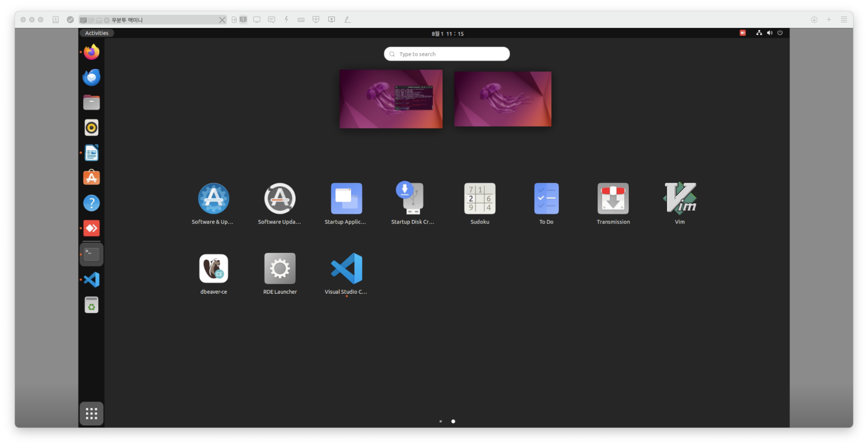The image size is (868, 446).
Task: Launch Startup Disk Creator
Action: click(x=412, y=199)
